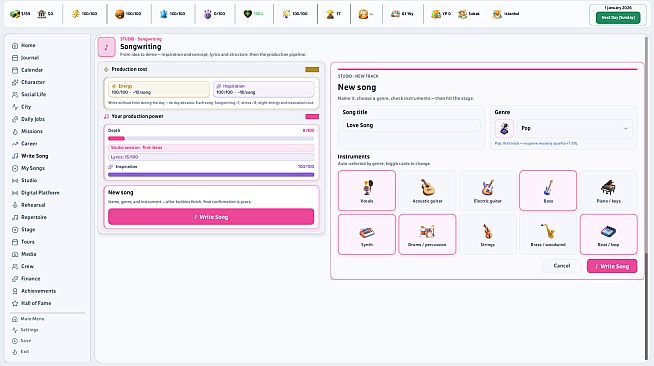The image size is (654, 366).
Task: Click the YP points icon in top bar
Action: [x=436, y=14]
